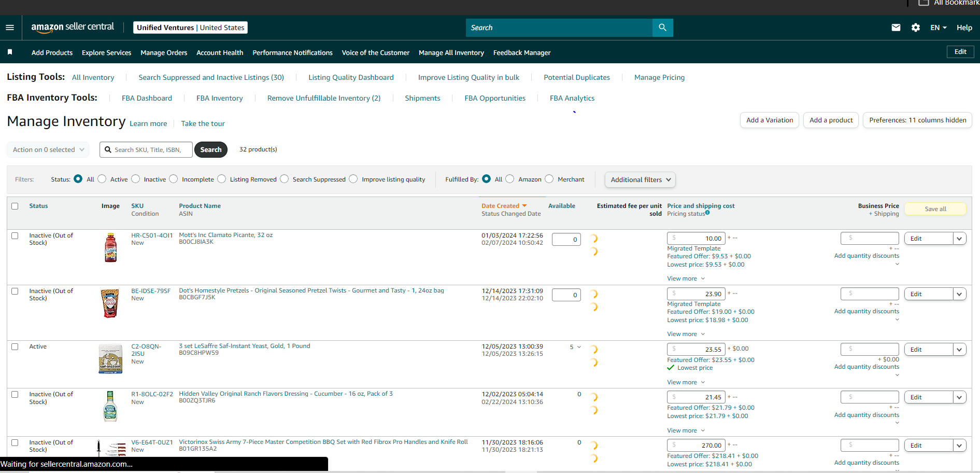The image size is (980, 473).
Task: Choose the Inactive status filter radio
Action: 136,179
